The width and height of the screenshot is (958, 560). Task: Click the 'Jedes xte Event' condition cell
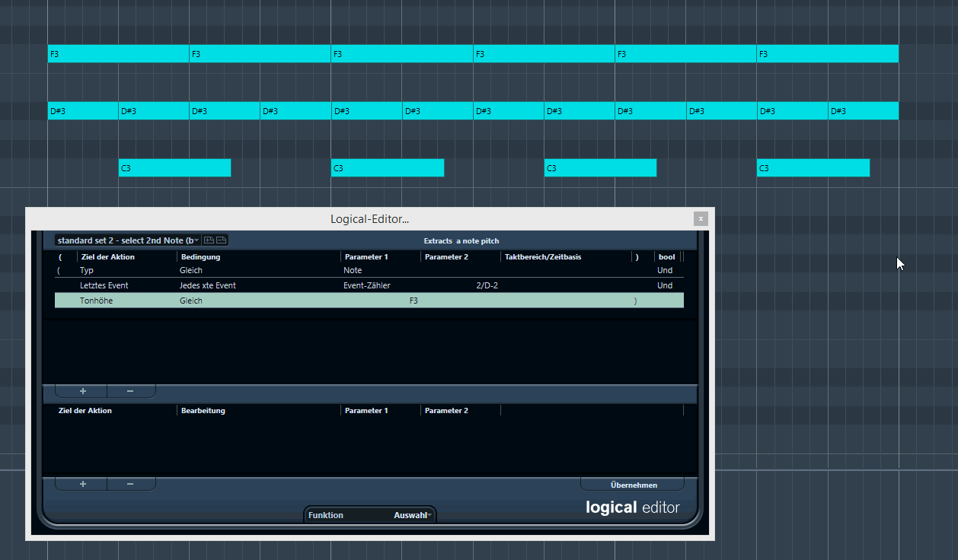(x=208, y=285)
